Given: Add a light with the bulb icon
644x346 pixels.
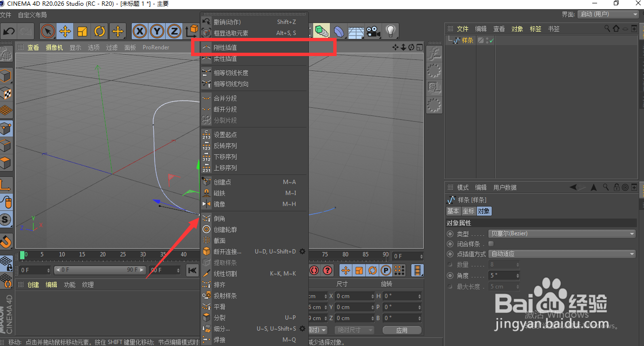Looking at the screenshot, I should pyautogui.click(x=391, y=32).
